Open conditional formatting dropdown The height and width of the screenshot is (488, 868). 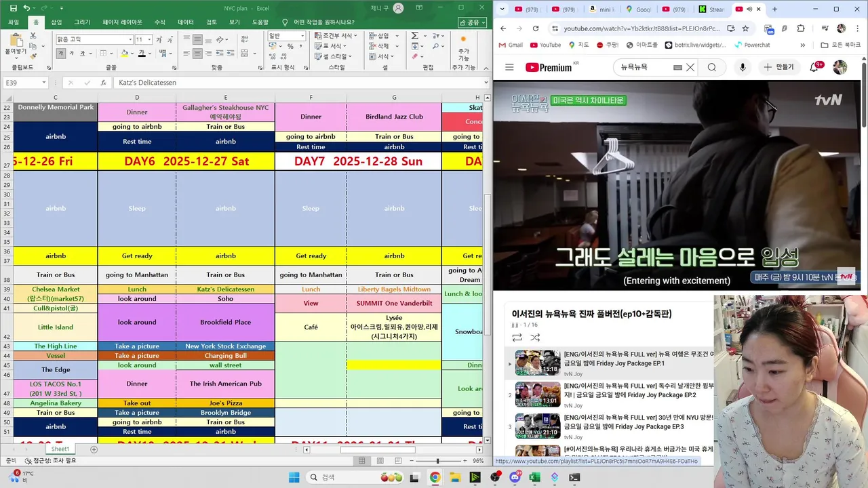coord(336,35)
